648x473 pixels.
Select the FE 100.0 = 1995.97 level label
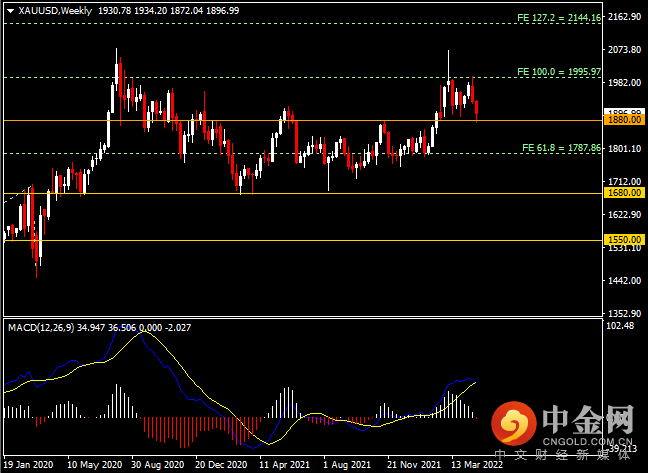pyautogui.click(x=559, y=72)
